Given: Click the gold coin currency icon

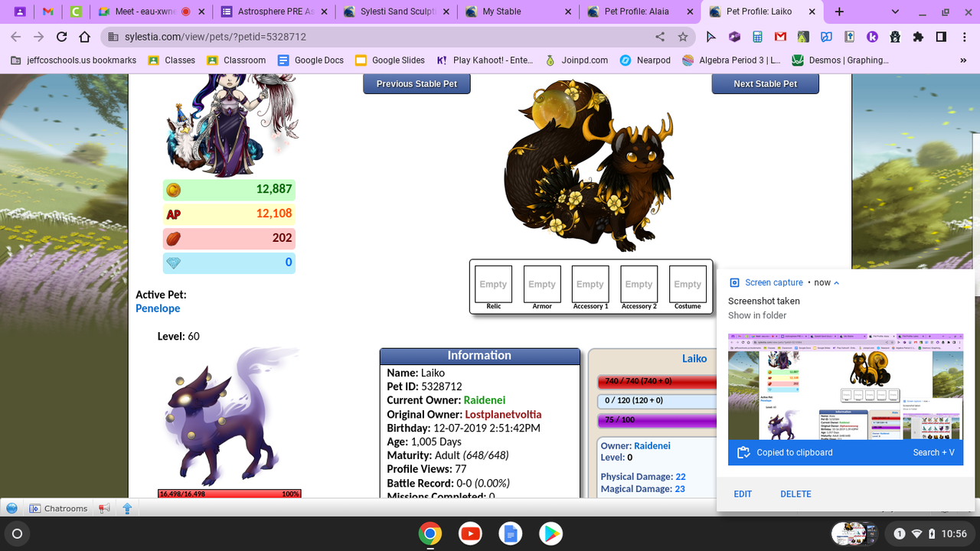Looking at the screenshot, I should (174, 189).
